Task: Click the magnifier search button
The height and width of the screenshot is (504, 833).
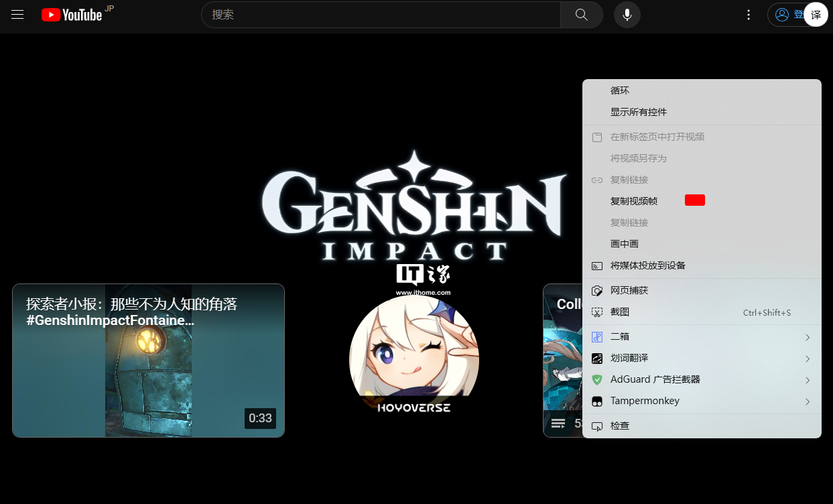Action: tap(582, 15)
